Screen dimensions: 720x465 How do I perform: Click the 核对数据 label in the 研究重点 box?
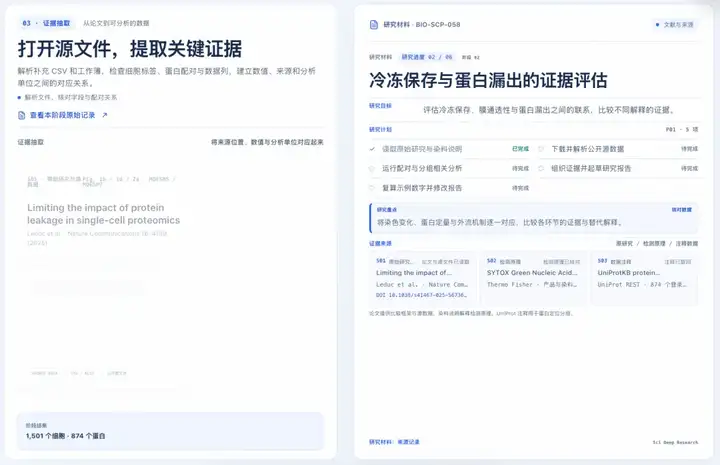(x=681, y=210)
